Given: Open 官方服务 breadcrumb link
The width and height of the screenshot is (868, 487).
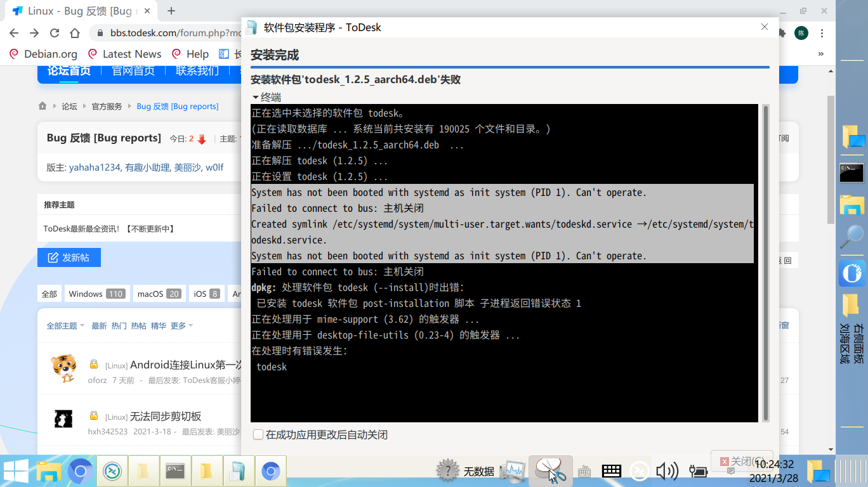Looking at the screenshot, I should [107, 107].
